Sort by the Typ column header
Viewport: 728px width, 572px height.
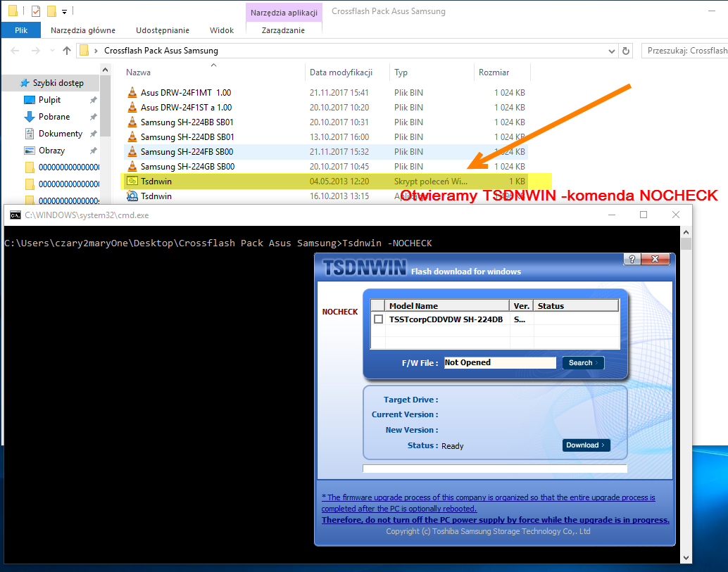pos(401,72)
